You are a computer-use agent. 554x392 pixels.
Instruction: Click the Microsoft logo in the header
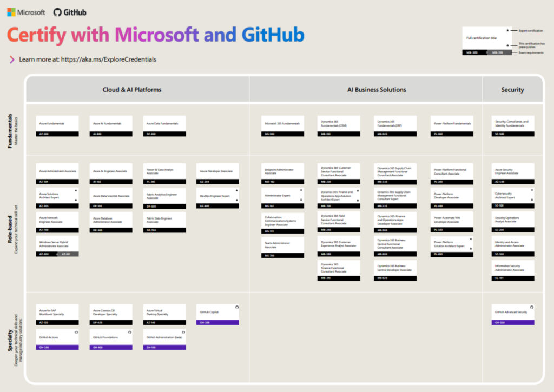coord(11,12)
